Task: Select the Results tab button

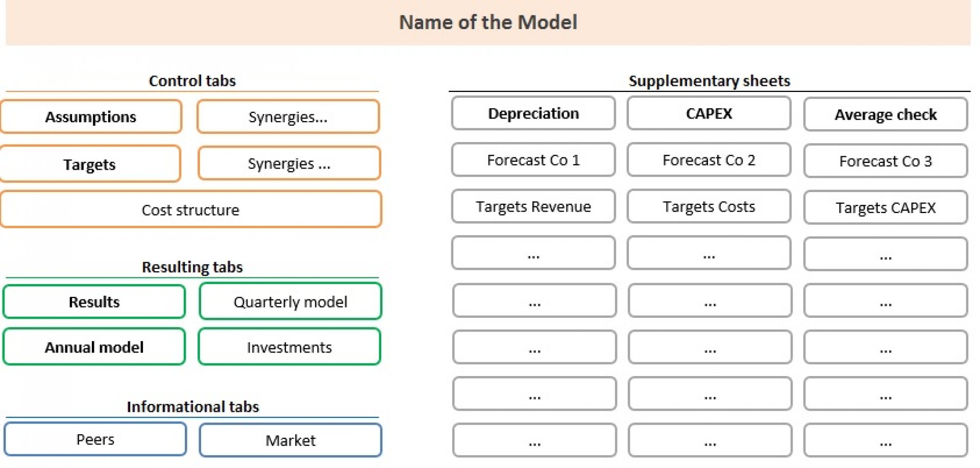Action: point(94,302)
